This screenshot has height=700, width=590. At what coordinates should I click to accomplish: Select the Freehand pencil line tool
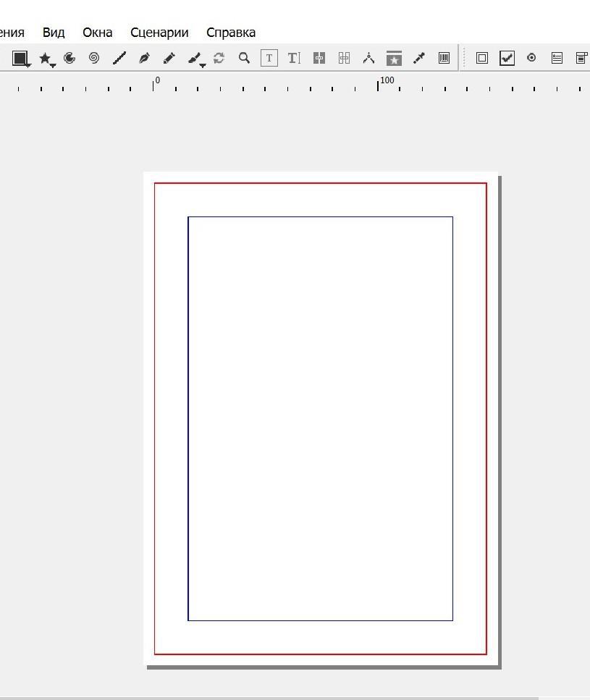tap(169, 58)
